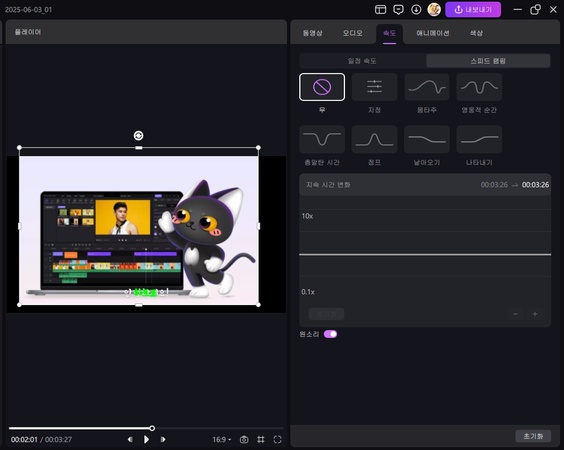This screenshot has width=564, height=450.
Task: Open the layout switcher icon in title bar
Action: click(x=380, y=10)
